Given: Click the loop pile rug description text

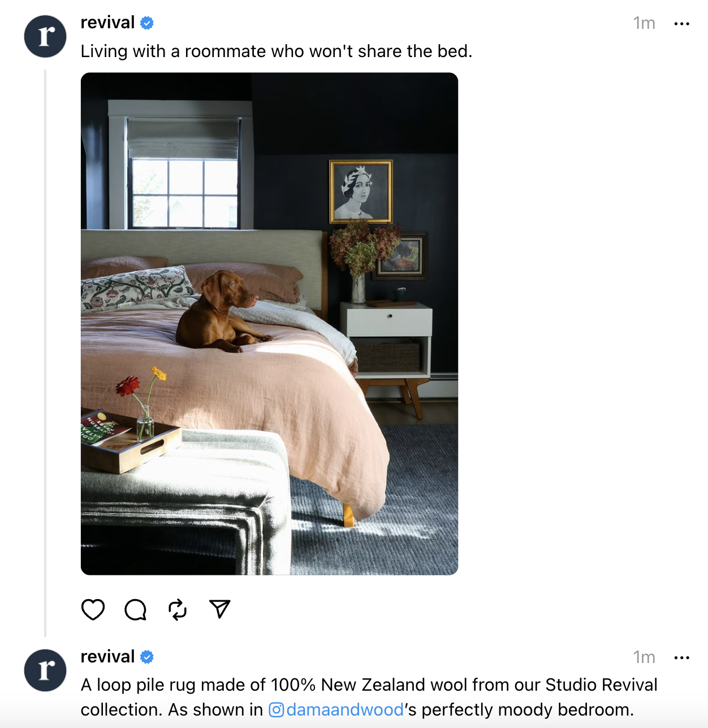Looking at the screenshot, I should click(369, 697).
